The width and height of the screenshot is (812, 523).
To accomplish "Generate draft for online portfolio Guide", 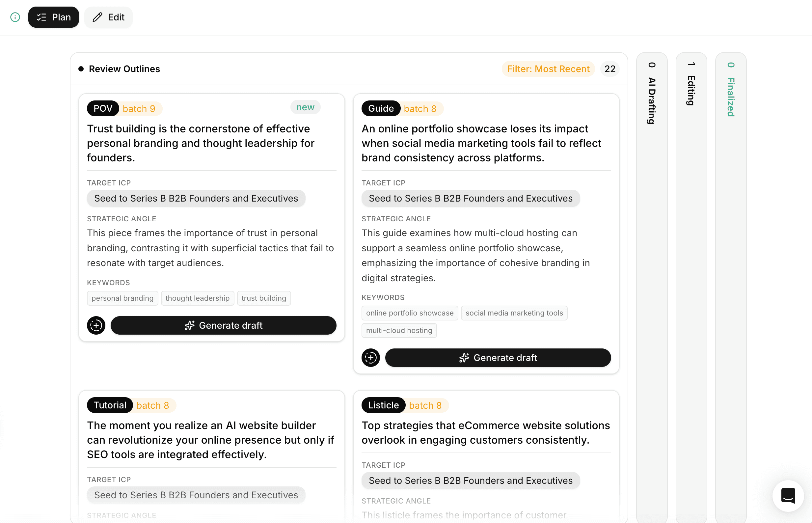I will [x=505, y=358].
